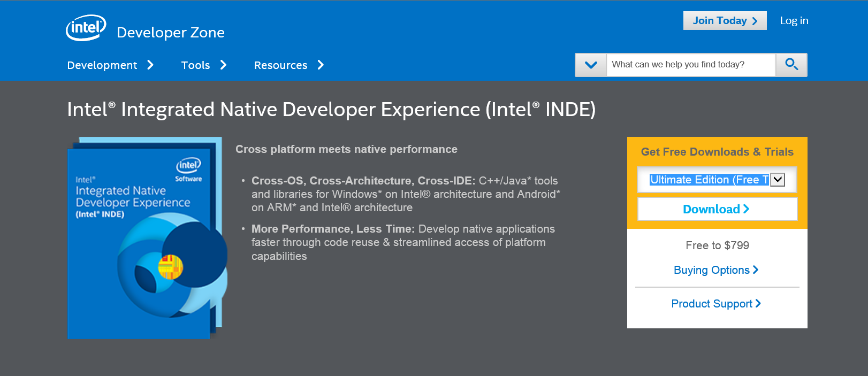This screenshot has width=868, height=377.
Task: Click the Intel INDE product box image
Action: click(x=147, y=238)
